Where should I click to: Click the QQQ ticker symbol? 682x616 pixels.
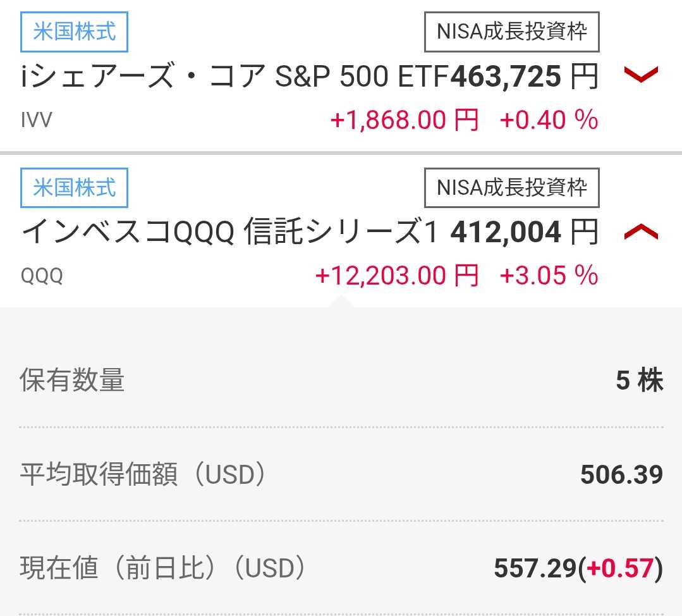click(42, 276)
